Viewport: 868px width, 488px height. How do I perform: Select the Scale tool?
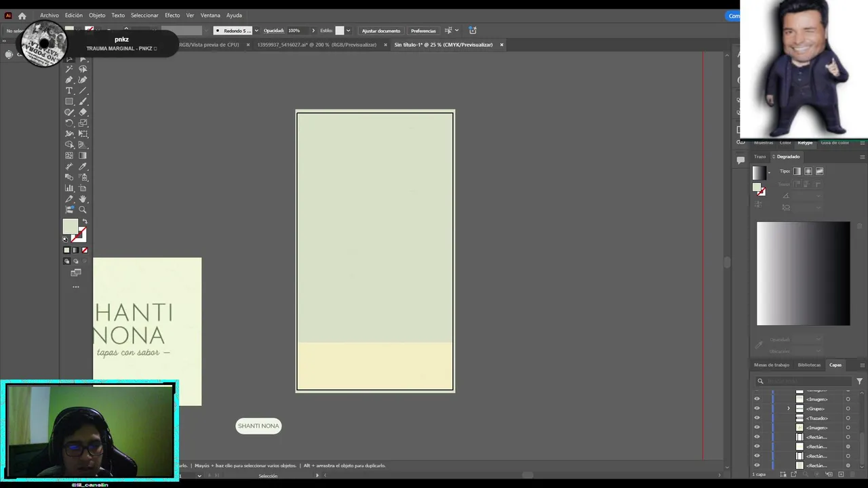83,123
